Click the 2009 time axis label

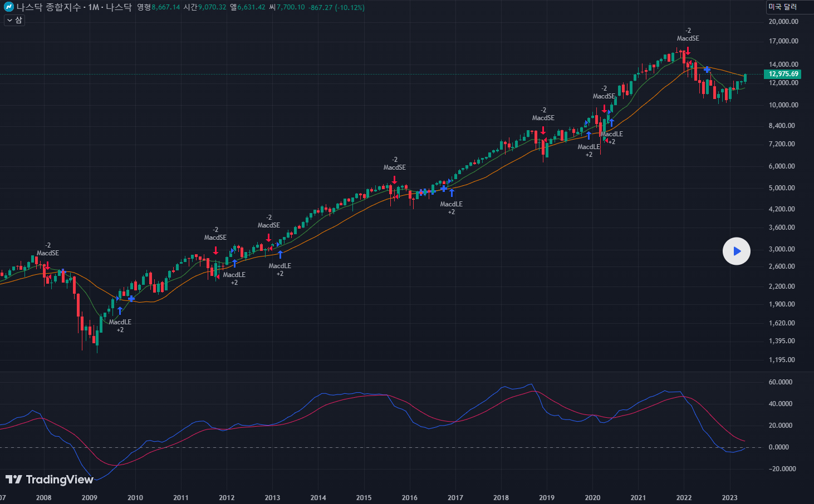(x=89, y=498)
